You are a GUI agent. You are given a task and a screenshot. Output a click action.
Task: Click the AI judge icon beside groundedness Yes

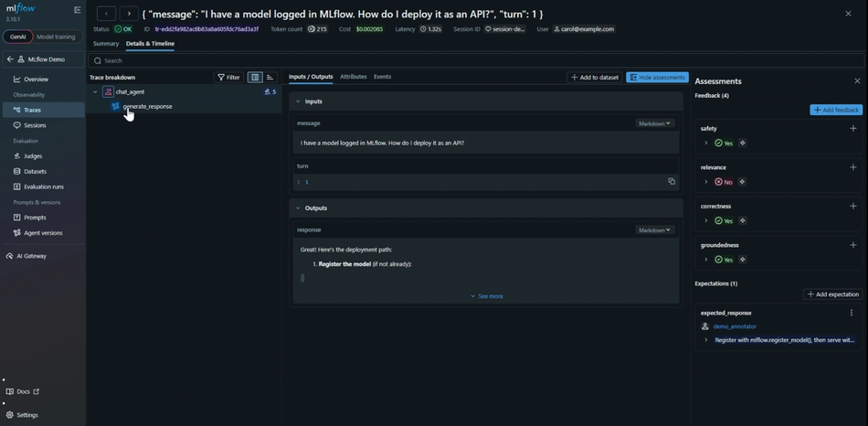click(x=742, y=260)
